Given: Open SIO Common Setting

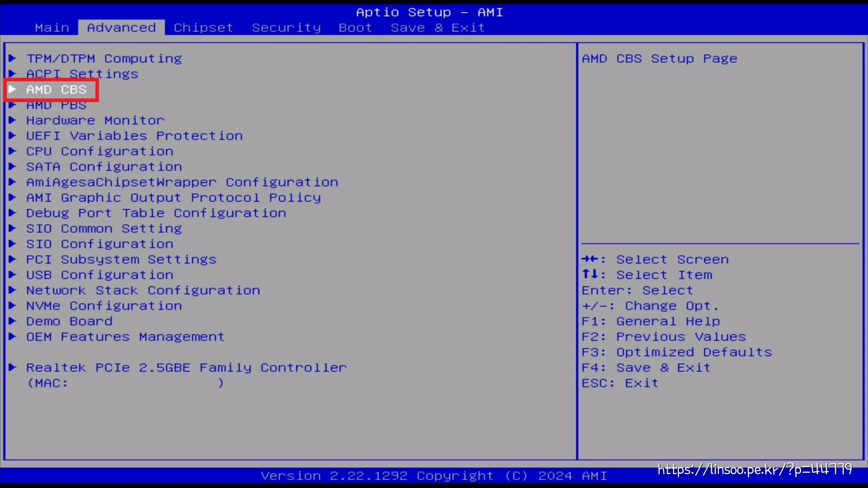Looking at the screenshot, I should (104, 229).
